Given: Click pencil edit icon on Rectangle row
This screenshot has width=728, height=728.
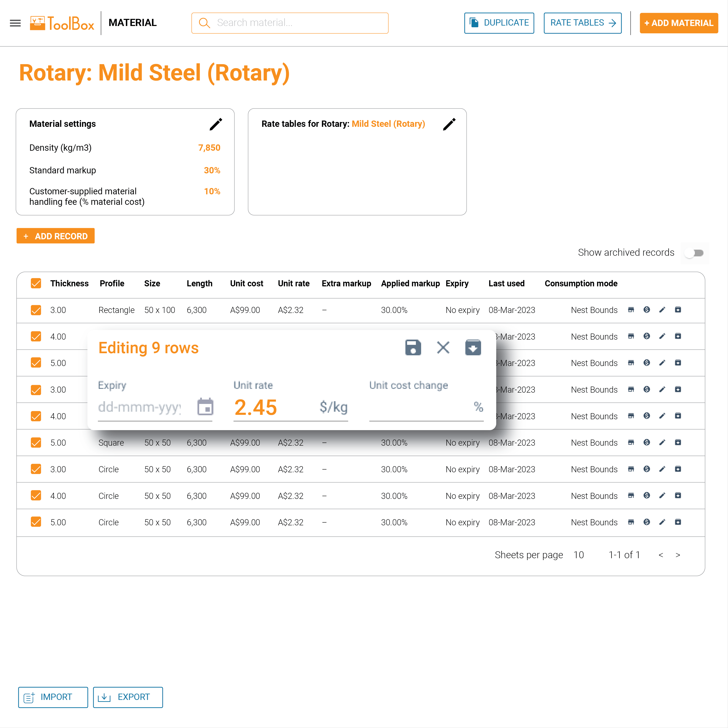Looking at the screenshot, I should (x=662, y=310).
